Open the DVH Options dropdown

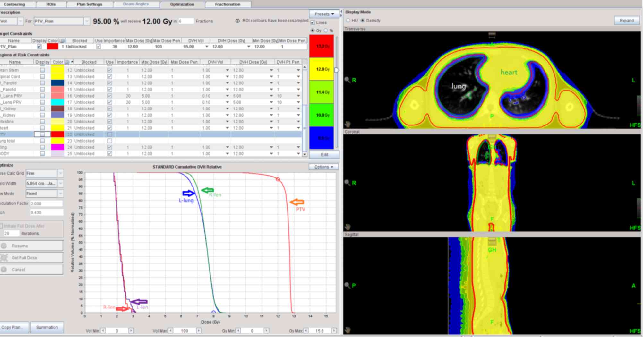tap(323, 167)
